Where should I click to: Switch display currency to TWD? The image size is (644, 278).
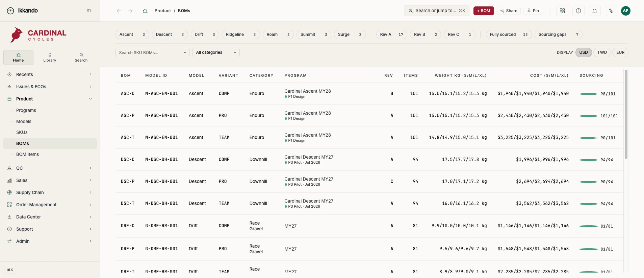pos(602,52)
